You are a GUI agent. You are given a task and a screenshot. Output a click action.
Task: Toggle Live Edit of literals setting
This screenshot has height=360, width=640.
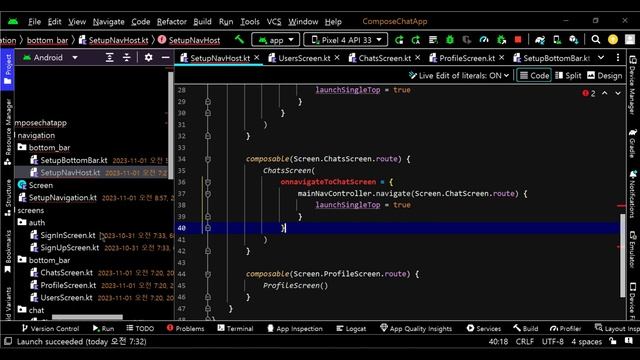pos(459,76)
